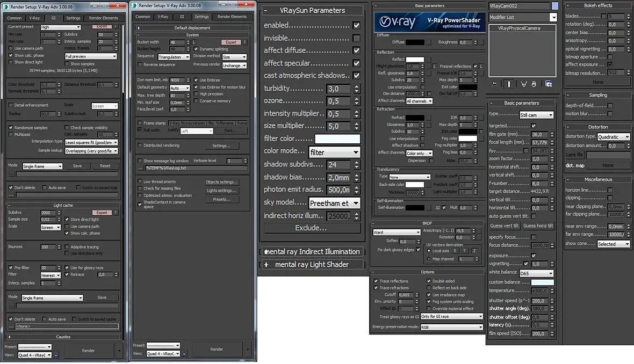634x364 pixels.
Task: Click Render button in left Render Setup
Action: (88, 351)
